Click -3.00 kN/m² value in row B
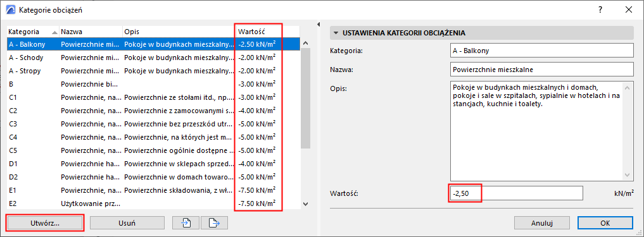The height and width of the screenshot is (237, 644). (256, 84)
